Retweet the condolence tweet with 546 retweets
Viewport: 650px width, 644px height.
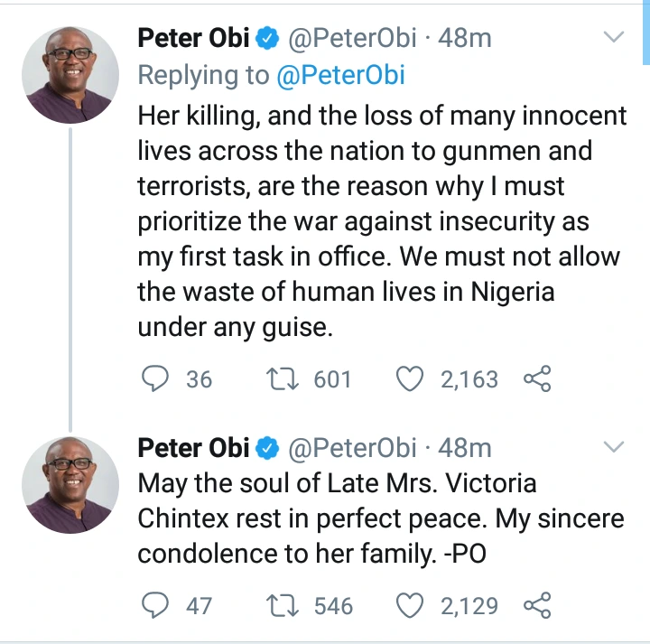tap(287, 604)
